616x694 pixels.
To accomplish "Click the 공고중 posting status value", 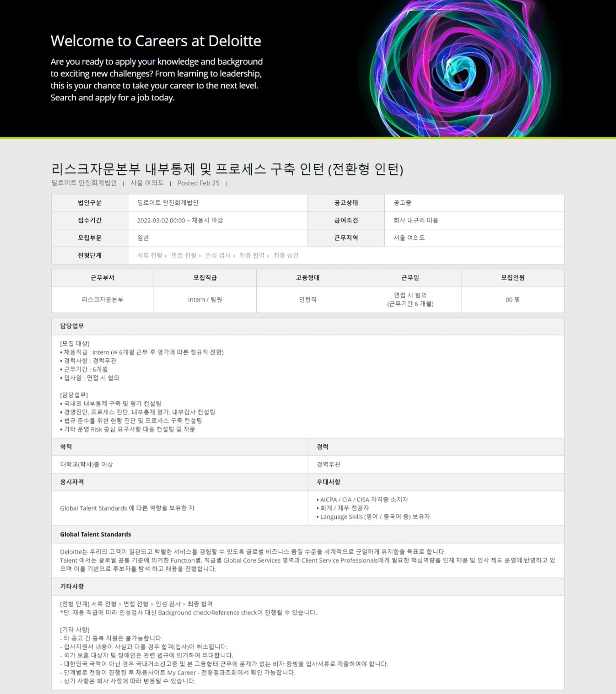I will [x=402, y=203].
